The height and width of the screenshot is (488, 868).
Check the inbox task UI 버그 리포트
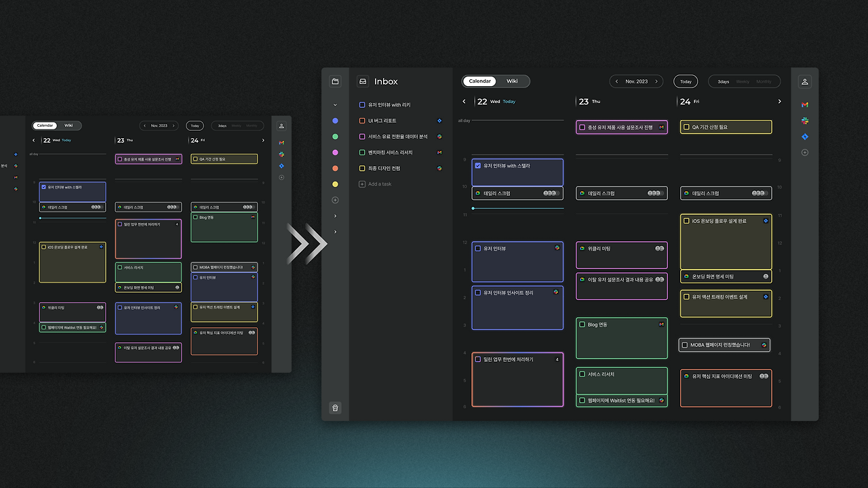click(362, 121)
